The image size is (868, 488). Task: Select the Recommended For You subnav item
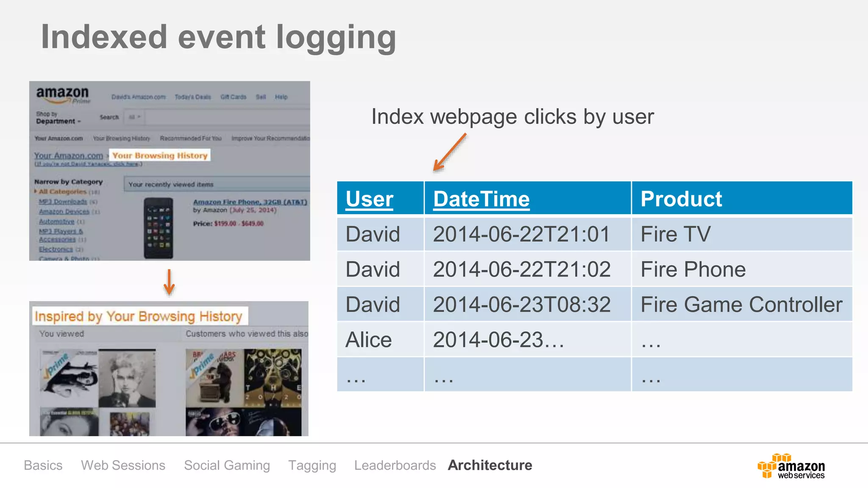point(191,139)
